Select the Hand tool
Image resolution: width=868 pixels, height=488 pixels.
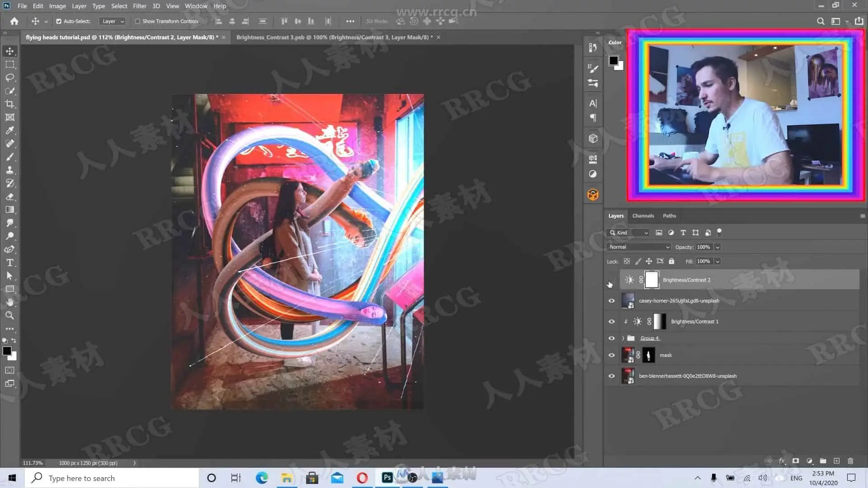[x=10, y=302]
